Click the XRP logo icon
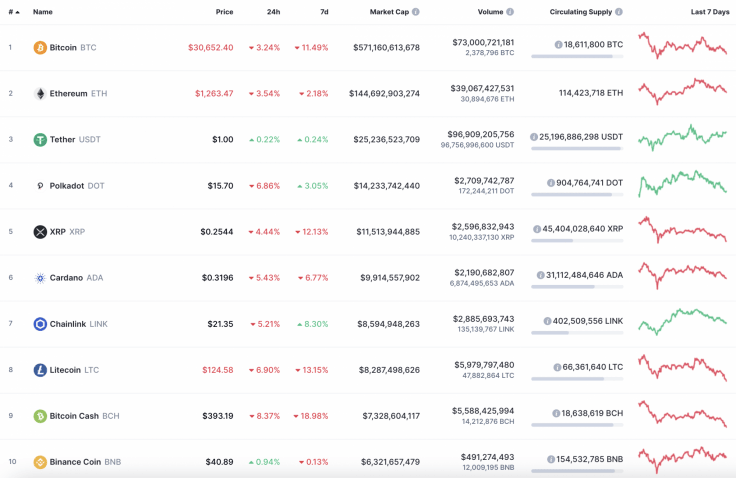 click(40, 232)
